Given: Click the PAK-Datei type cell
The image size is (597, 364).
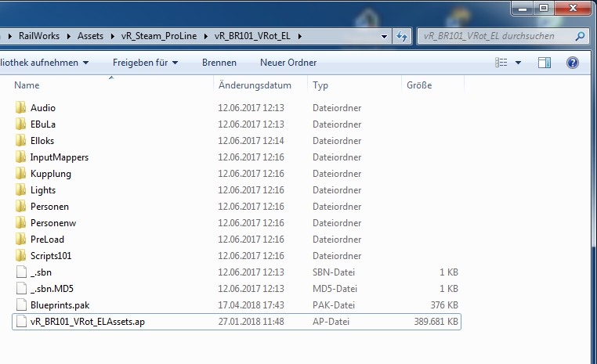Looking at the screenshot, I should pos(334,305).
